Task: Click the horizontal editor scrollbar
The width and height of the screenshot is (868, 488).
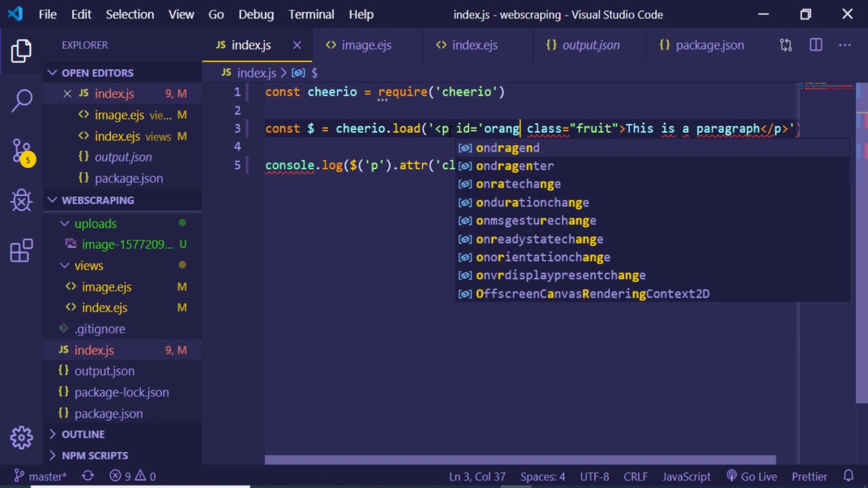Action: [519, 460]
